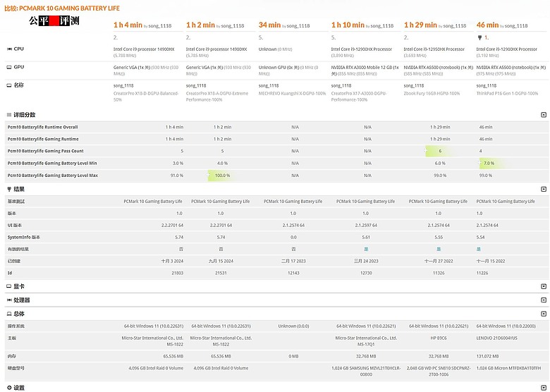Open the 1 h 2 min result
This screenshot has width=550, height=392.
200,25
